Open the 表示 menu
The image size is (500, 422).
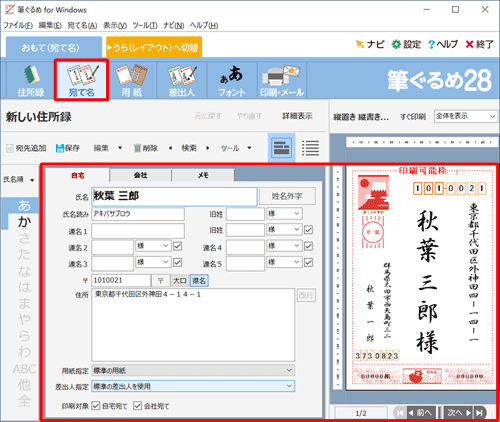[x=115, y=25]
